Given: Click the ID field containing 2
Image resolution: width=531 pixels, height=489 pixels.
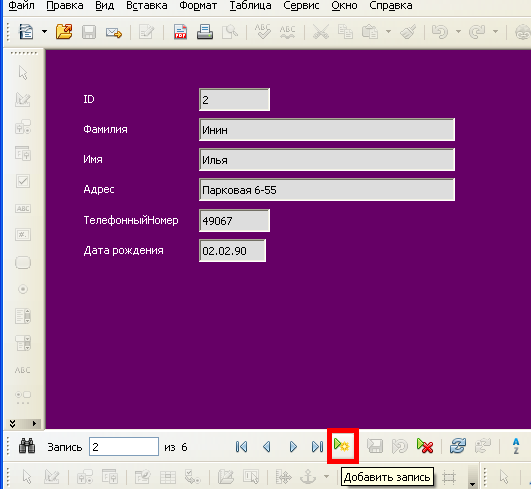Looking at the screenshot, I should point(234,100).
